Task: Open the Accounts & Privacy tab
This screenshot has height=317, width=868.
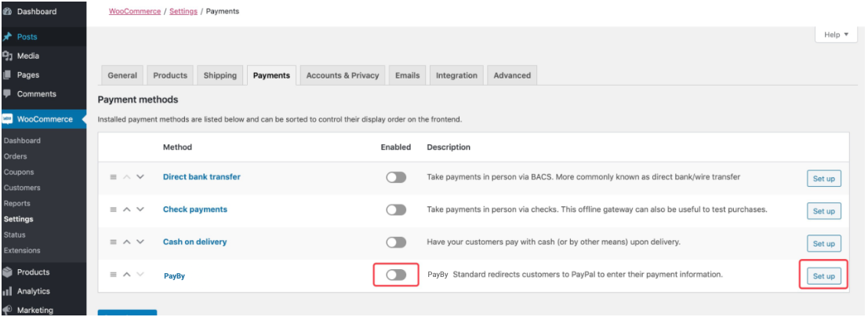Action: 342,75
